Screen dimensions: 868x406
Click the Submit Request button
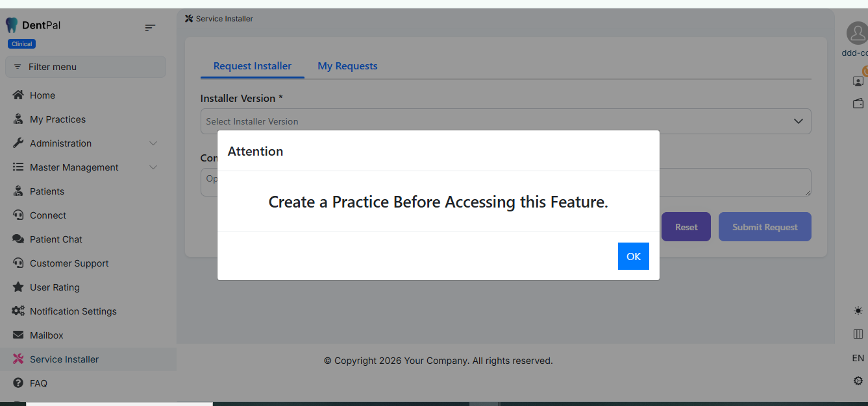(764, 227)
